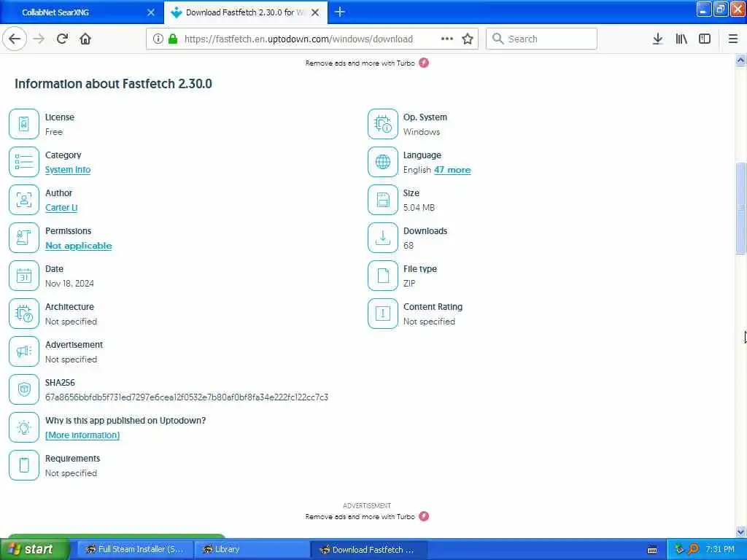The height and width of the screenshot is (560, 747).
Task: Click the 7:31 PM system clock
Action: click(720, 549)
